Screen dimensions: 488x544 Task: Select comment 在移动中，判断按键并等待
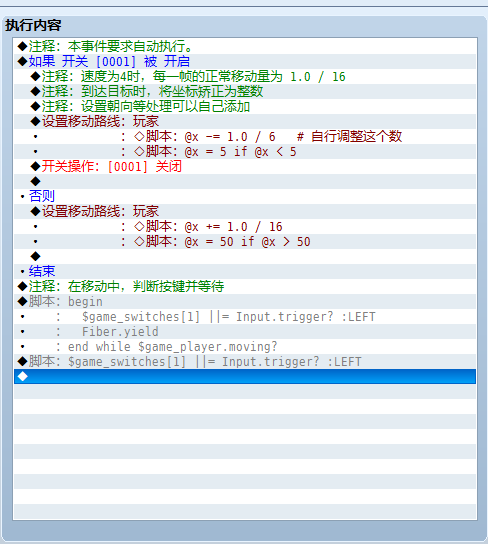tap(245, 287)
